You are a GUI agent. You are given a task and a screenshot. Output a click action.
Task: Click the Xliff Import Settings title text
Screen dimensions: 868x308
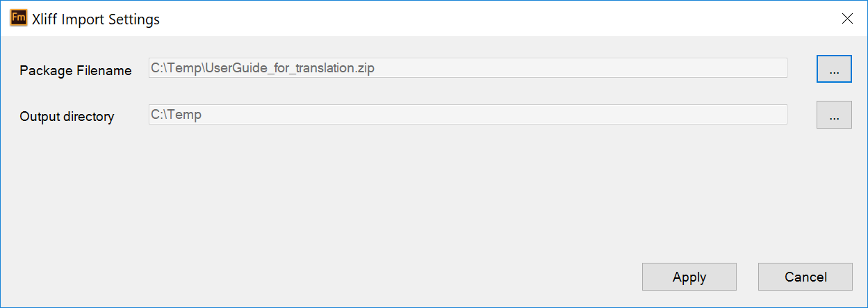[x=96, y=19]
